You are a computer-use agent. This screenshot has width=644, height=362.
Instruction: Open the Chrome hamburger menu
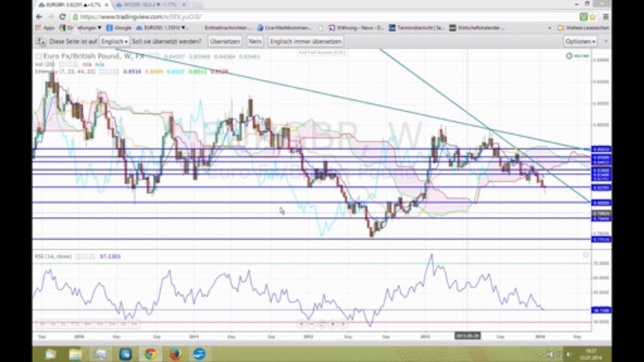coord(605,17)
